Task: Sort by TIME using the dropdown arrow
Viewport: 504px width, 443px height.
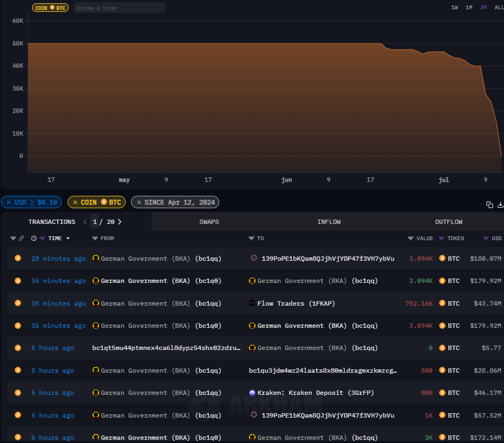Action: click(x=68, y=239)
